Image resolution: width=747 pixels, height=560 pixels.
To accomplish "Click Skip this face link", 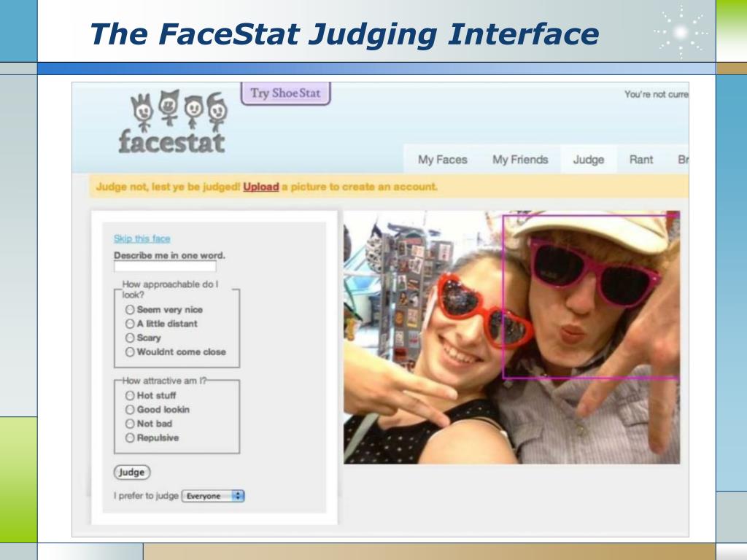I will (x=142, y=238).
